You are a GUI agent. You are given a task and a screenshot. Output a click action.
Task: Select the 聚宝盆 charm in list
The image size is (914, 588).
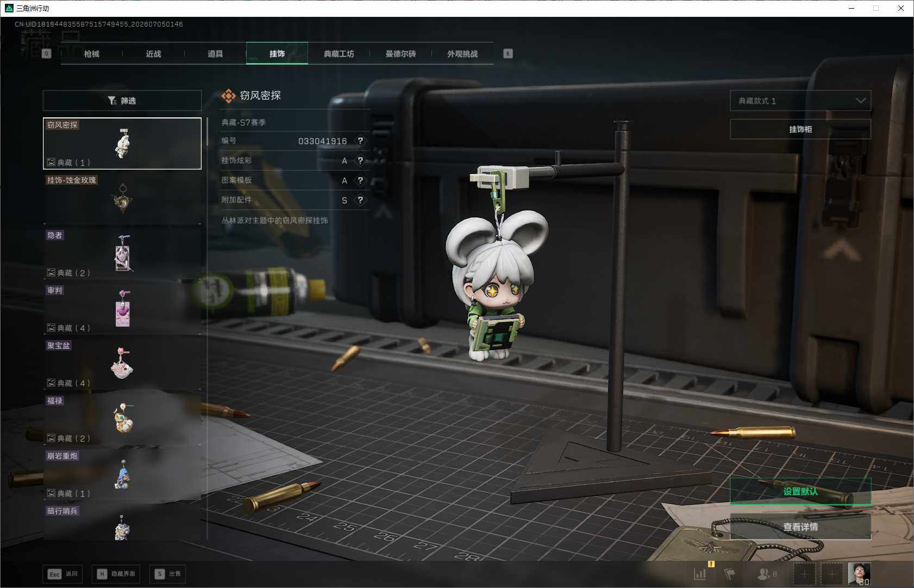(x=122, y=364)
